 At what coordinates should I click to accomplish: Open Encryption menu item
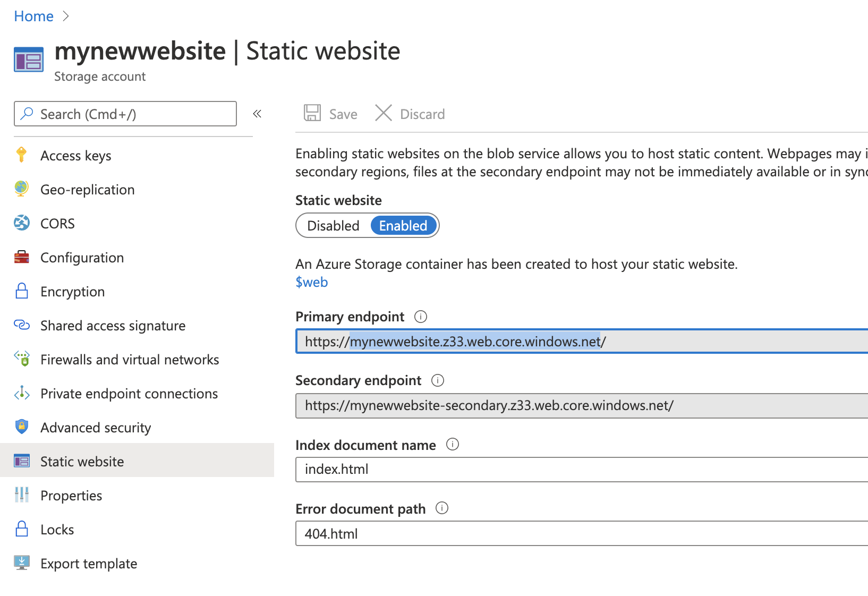click(x=137, y=292)
